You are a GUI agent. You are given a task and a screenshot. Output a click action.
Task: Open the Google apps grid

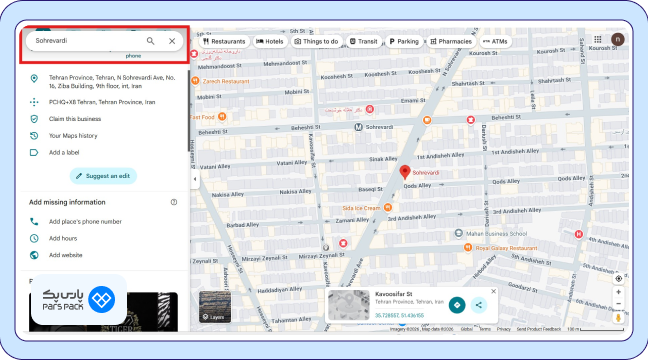click(x=598, y=39)
